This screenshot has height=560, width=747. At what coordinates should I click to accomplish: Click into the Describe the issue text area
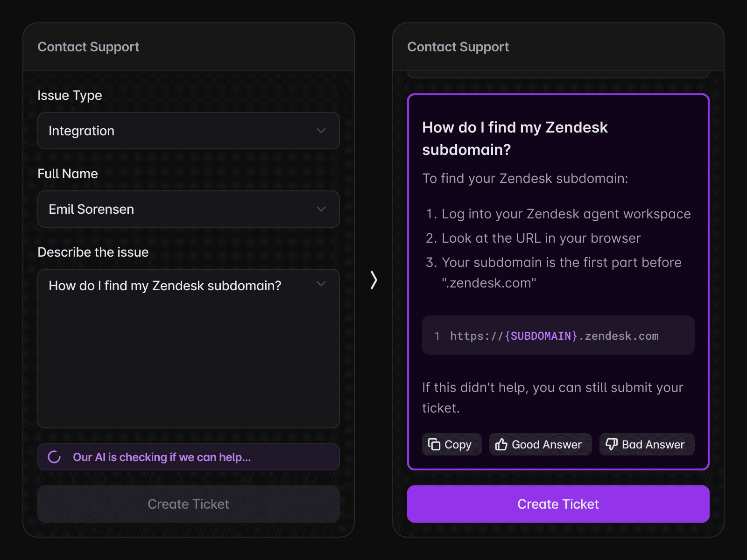click(x=188, y=355)
